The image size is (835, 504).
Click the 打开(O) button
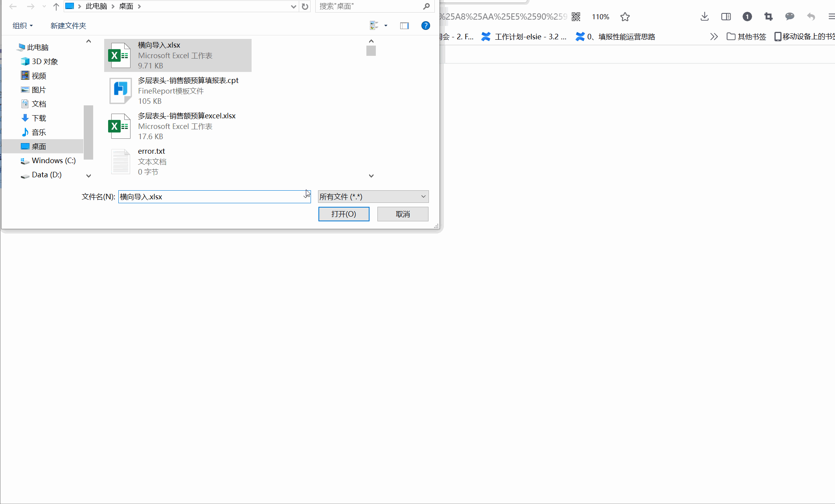tap(344, 214)
